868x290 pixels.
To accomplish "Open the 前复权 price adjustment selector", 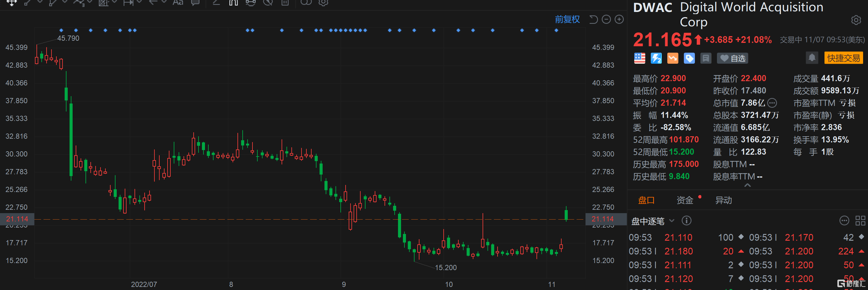I will click(x=567, y=20).
